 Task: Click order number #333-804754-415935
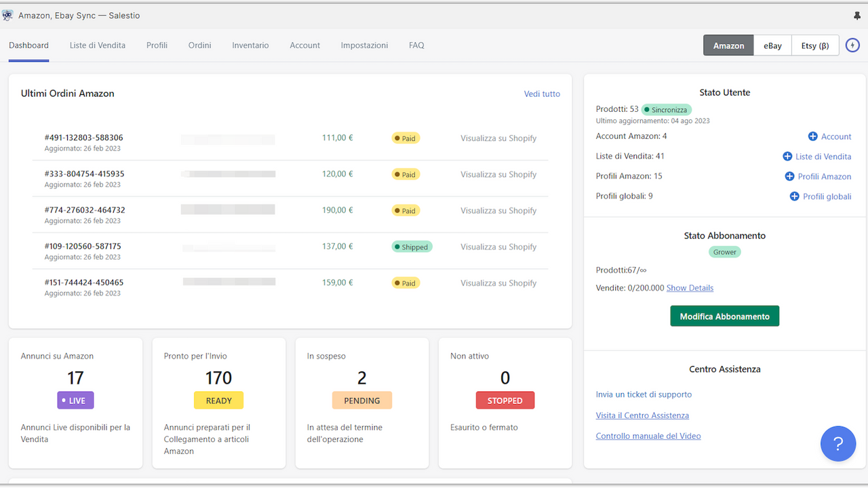click(x=85, y=174)
